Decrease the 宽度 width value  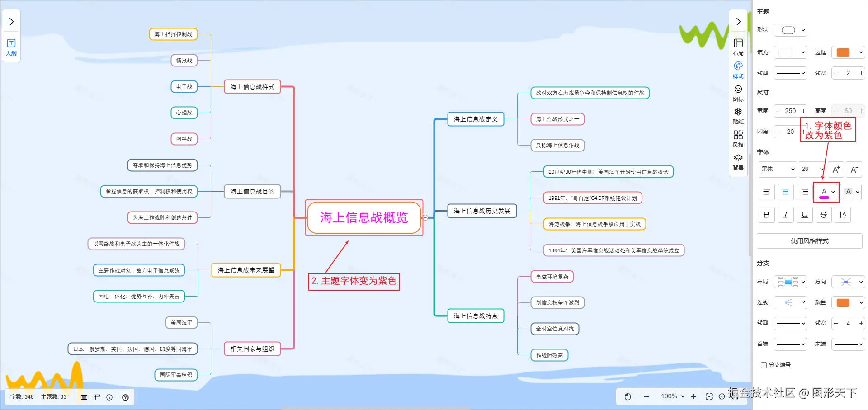(778, 111)
